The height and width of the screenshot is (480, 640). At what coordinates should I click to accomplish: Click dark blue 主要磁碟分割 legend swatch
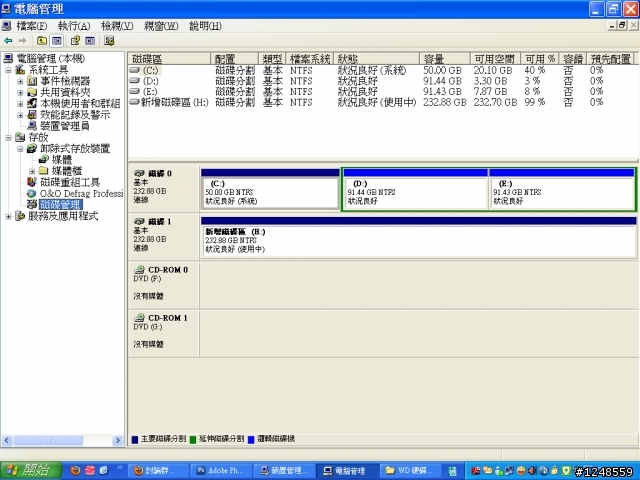coord(135,439)
